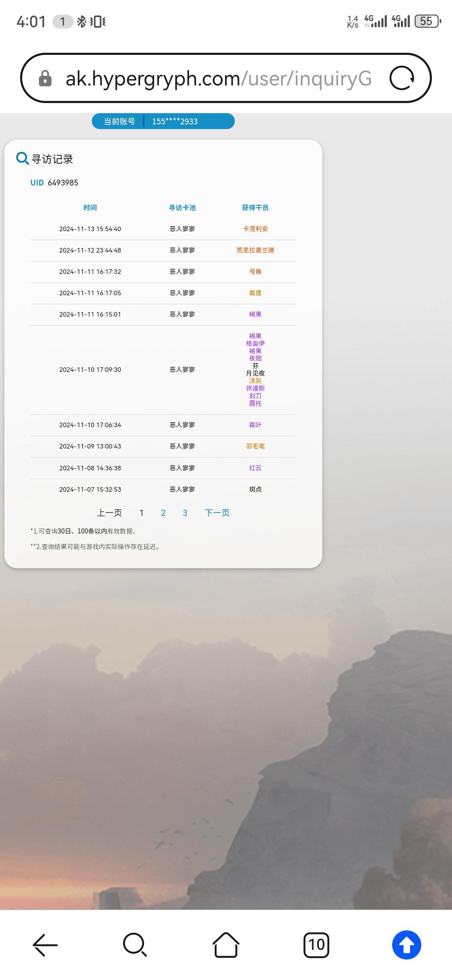Tap timestamp 2024-11-10 17:09:30

click(90, 369)
